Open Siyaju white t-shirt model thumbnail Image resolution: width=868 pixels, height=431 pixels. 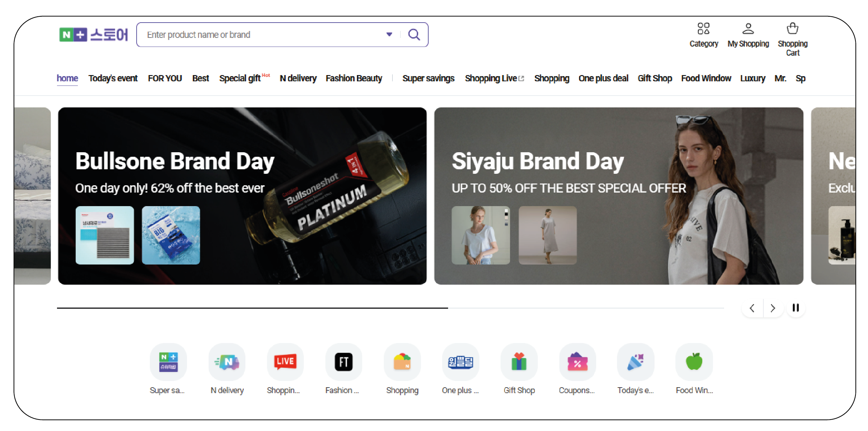(481, 235)
